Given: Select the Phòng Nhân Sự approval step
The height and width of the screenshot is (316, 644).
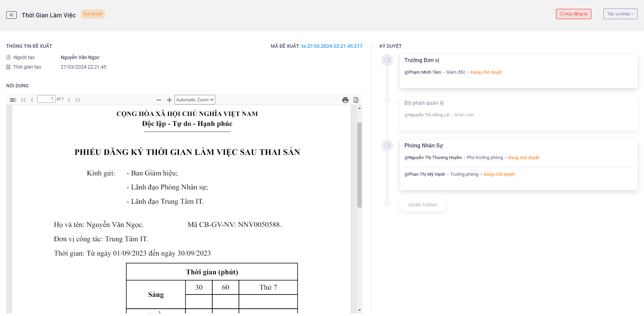Looking at the screenshot, I should click(x=423, y=146).
